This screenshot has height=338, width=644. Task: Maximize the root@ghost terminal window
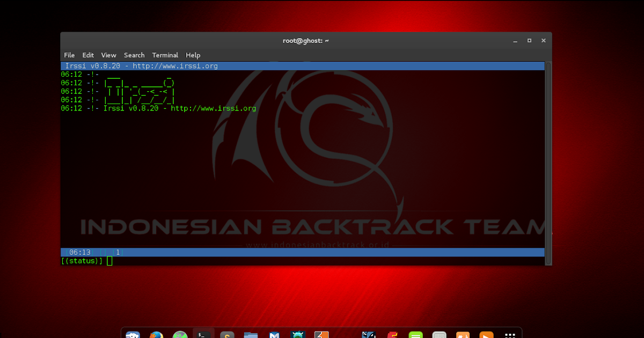[529, 41]
